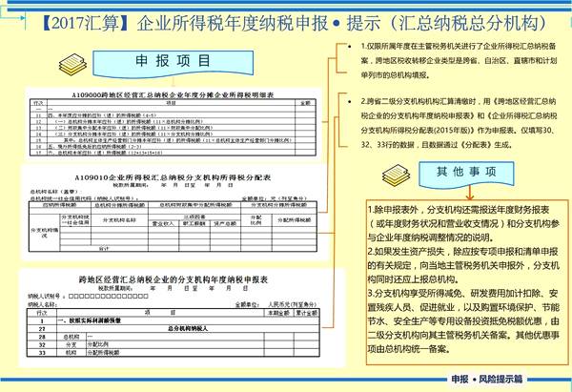Click row 33 分配所得税额 cell
The width and height of the screenshot is (572, 392).
(x=174, y=353)
